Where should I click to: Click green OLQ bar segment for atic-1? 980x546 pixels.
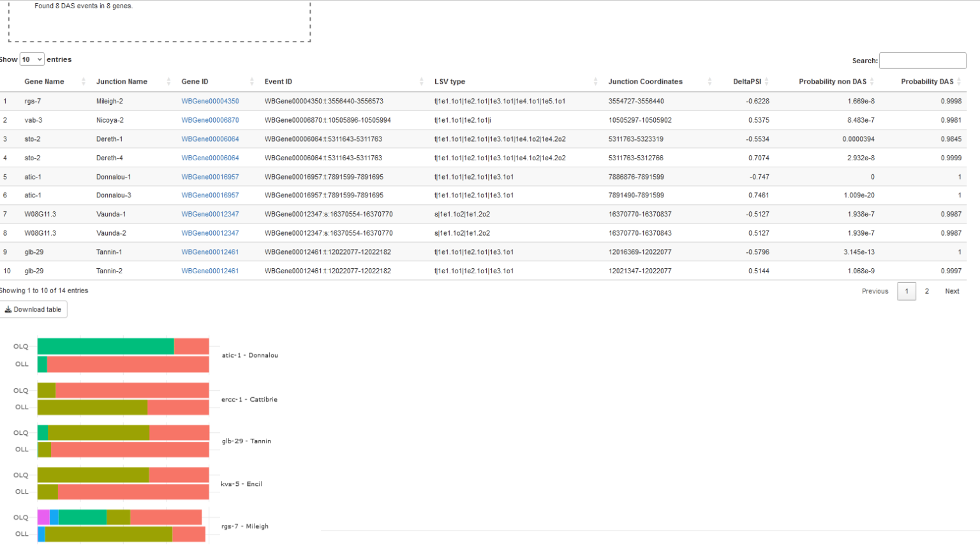click(x=105, y=346)
